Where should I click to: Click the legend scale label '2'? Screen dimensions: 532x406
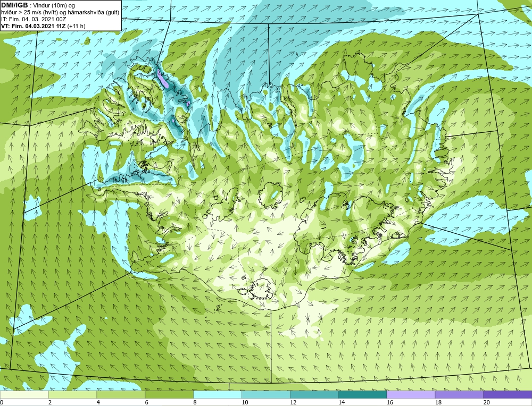tap(50, 402)
